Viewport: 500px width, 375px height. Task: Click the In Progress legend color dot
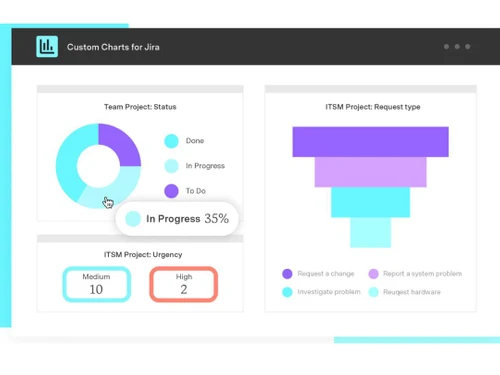171,166
